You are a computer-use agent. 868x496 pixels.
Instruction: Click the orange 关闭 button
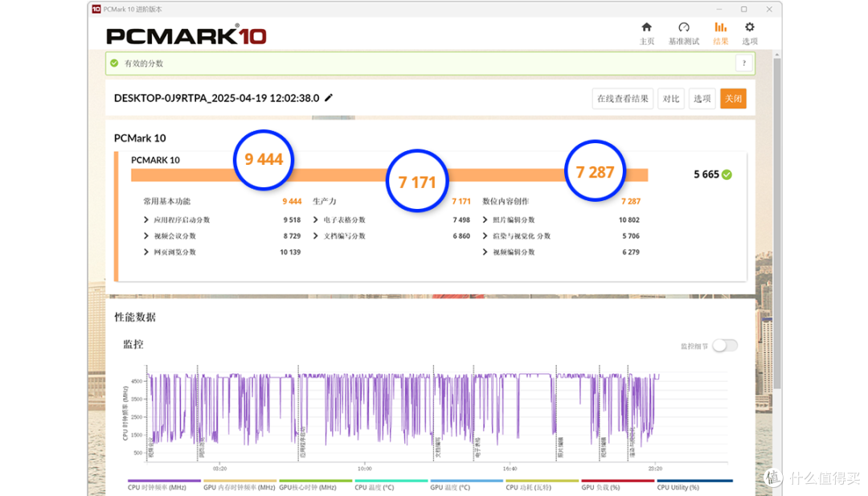733,99
